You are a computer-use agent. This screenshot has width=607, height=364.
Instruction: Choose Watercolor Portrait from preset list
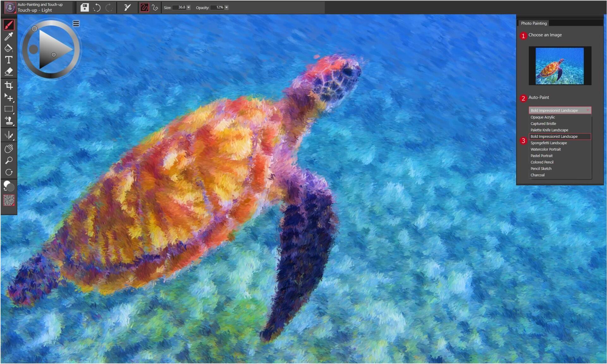(545, 149)
